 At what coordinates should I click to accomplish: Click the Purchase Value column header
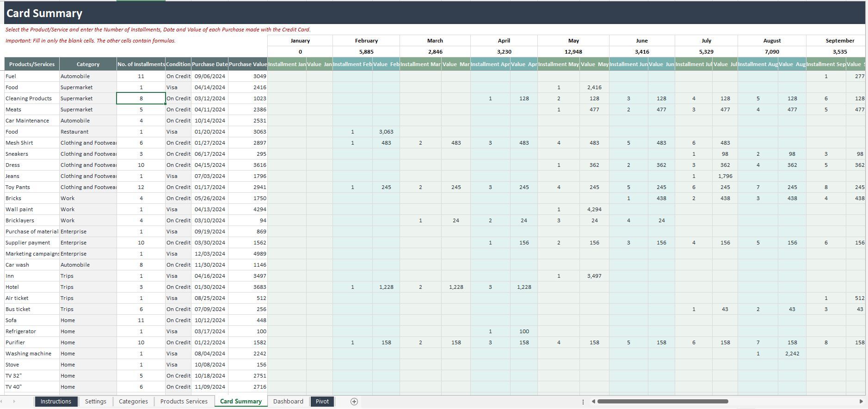247,64
